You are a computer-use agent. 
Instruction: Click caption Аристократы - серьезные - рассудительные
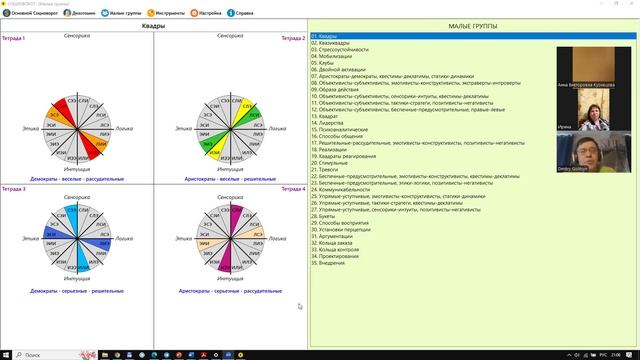tap(230, 291)
